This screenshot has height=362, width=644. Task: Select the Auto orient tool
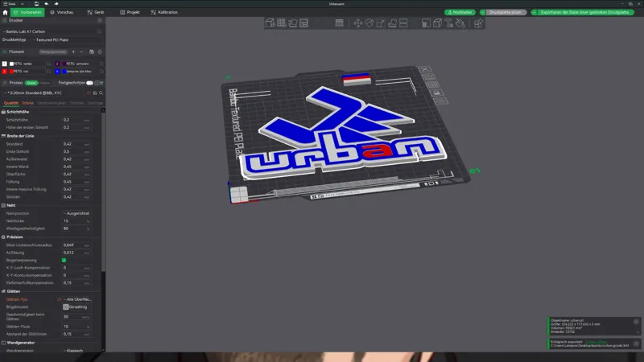(x=293, y=23)
